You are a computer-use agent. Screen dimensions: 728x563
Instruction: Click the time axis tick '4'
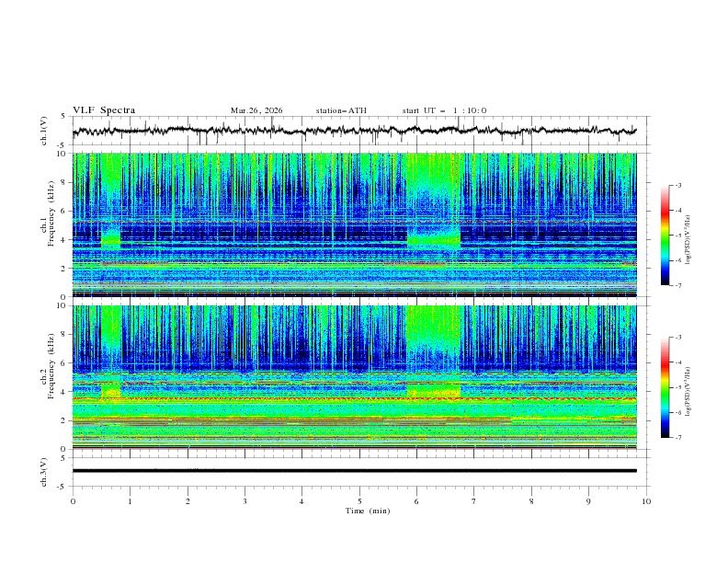[x=302, y=501]
